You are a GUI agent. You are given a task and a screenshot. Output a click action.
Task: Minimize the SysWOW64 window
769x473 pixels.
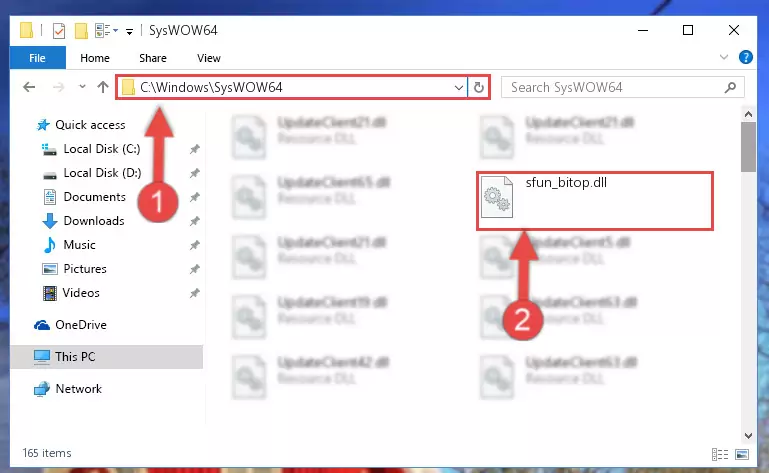point(643,30)
